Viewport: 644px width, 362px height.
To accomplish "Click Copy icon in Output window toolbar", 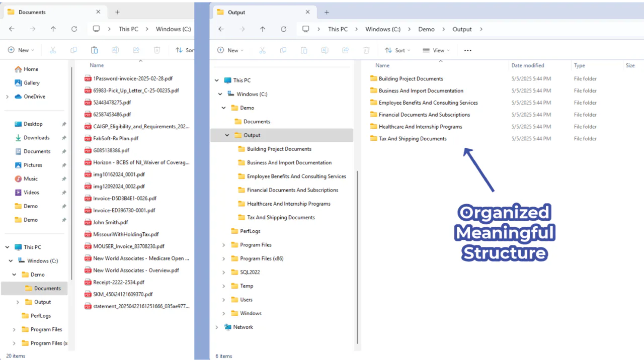I will [283, 50].
